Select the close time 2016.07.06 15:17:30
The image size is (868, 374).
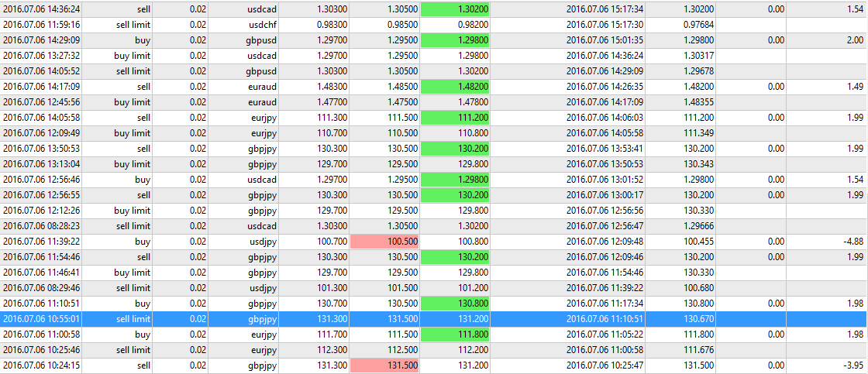(x=603, y=25)
